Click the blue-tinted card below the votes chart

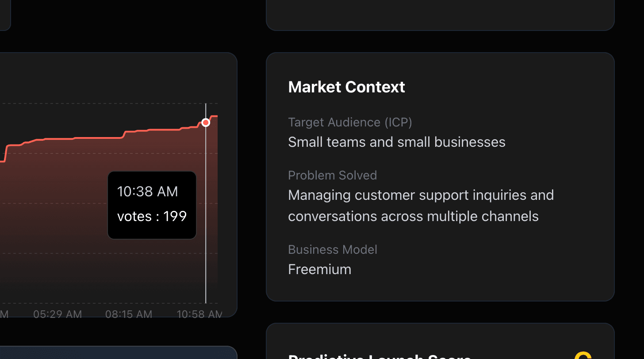119,353
